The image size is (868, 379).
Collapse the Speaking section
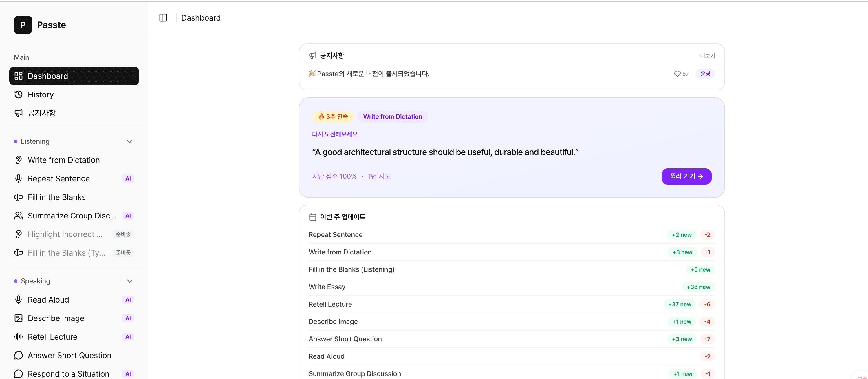click(x=130, y=281)
